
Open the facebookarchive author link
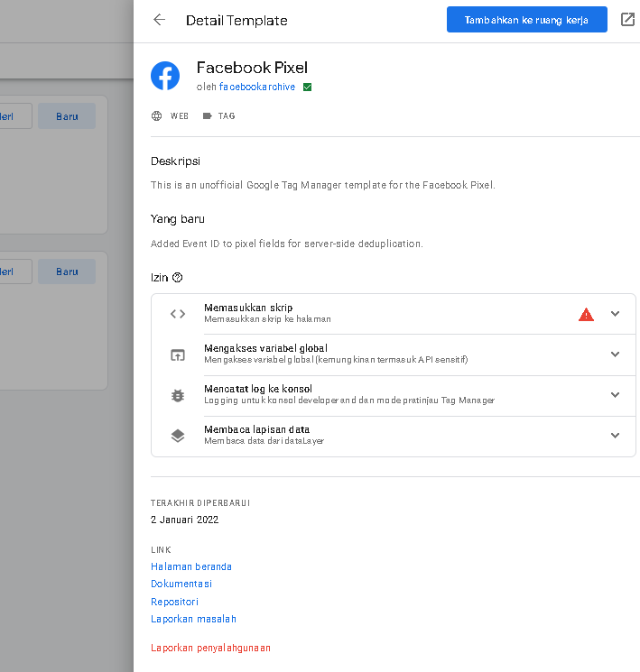click(x=257, y=87)
